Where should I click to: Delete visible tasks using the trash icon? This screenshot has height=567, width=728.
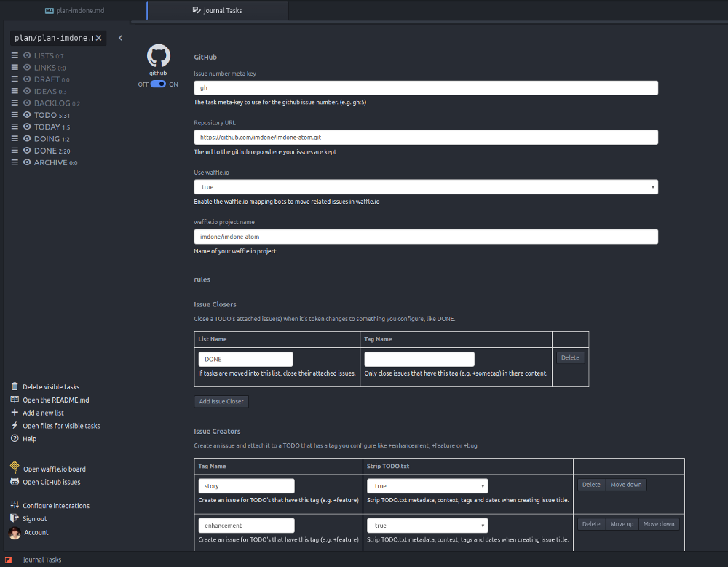(x=15, y=386)
